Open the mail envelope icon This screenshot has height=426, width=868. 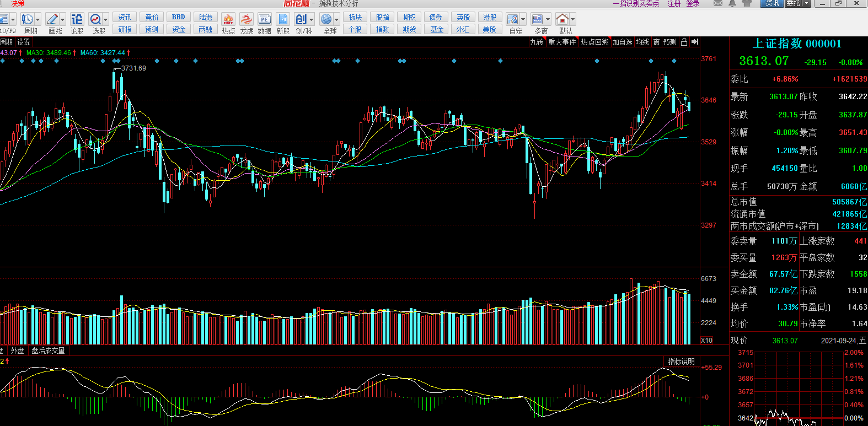[717, 3]
